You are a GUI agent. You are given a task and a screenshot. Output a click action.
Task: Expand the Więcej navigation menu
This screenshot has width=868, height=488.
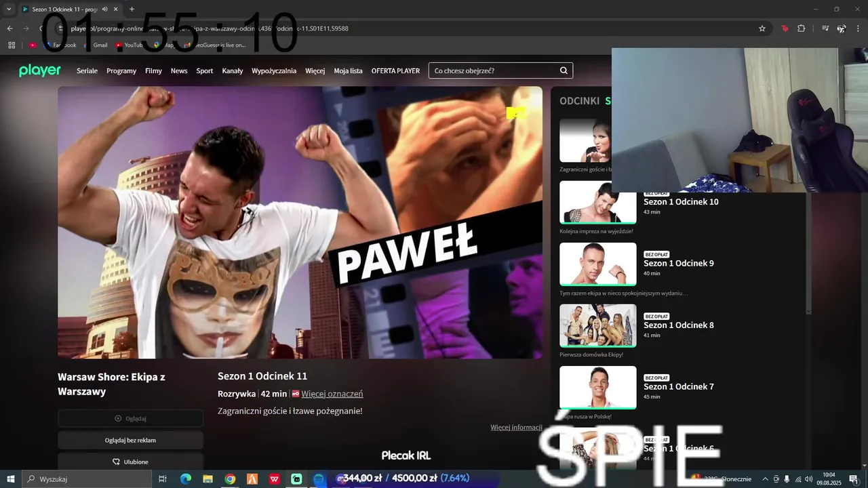click(315, 70)
